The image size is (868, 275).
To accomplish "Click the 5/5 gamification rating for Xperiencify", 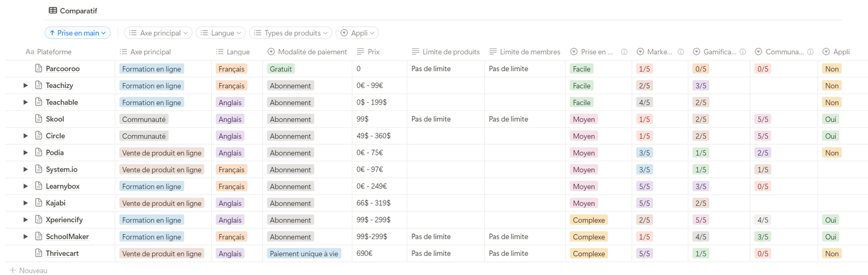I will [x=701, y=220].
